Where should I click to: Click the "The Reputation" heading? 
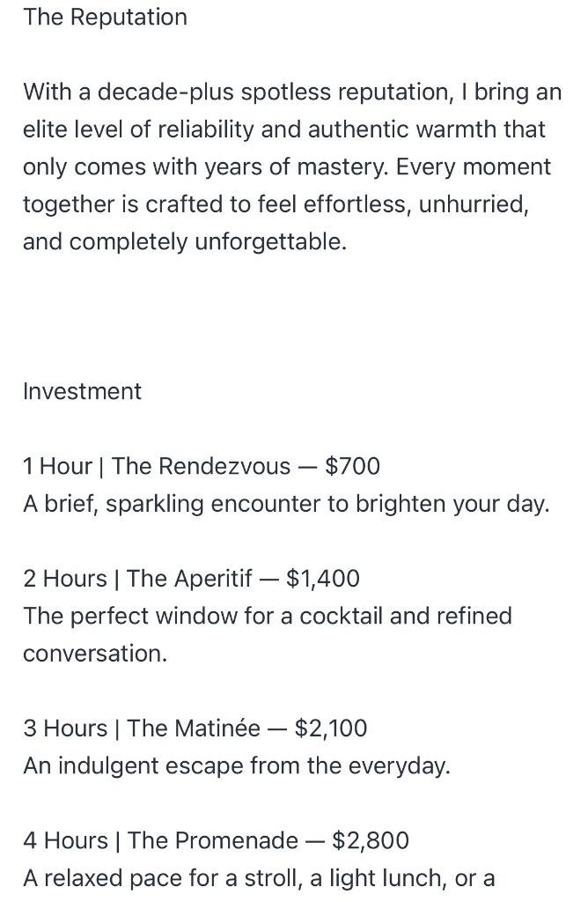click(x=105, y=18)
